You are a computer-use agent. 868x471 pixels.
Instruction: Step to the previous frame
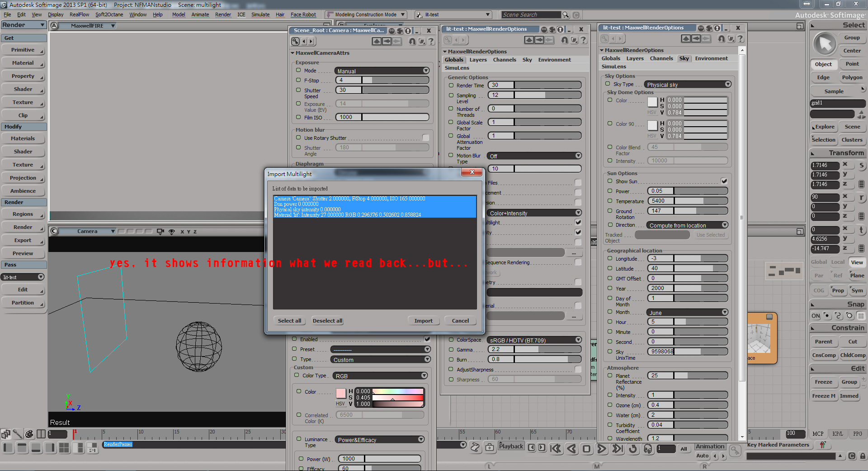point(532,448)
